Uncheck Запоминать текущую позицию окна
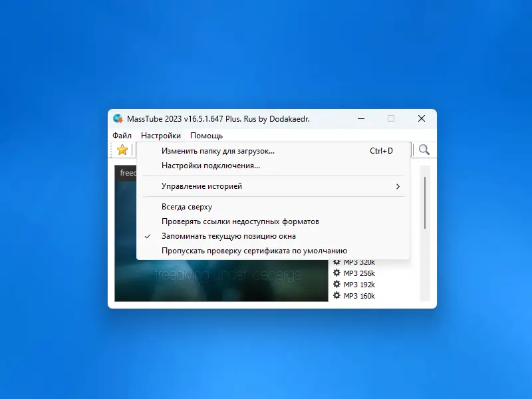 tap(273, 236)
